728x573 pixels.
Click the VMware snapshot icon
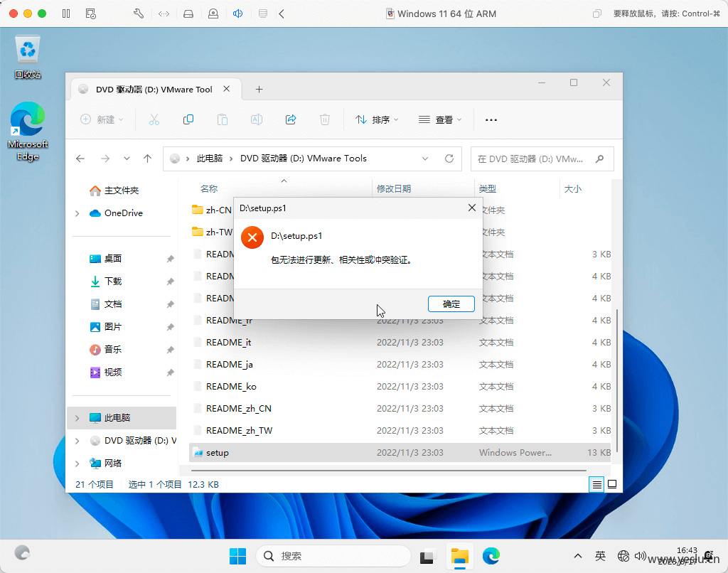click(x=91, y=14)
